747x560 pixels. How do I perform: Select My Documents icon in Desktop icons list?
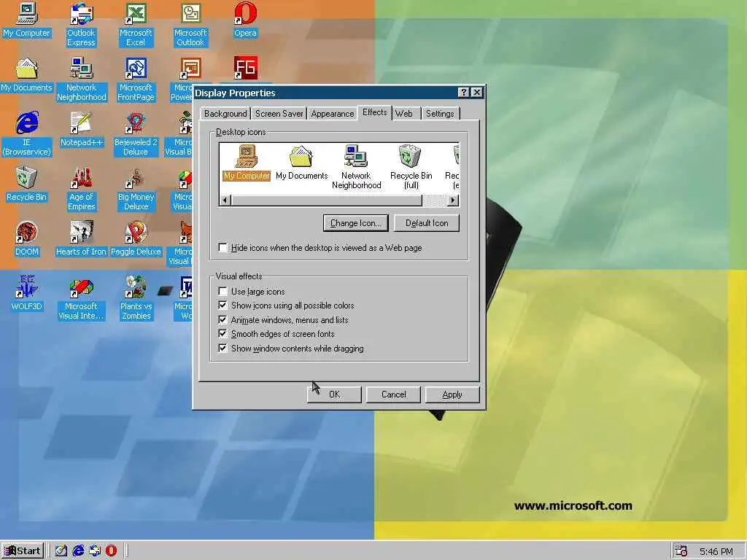click(x=301, y=163)
